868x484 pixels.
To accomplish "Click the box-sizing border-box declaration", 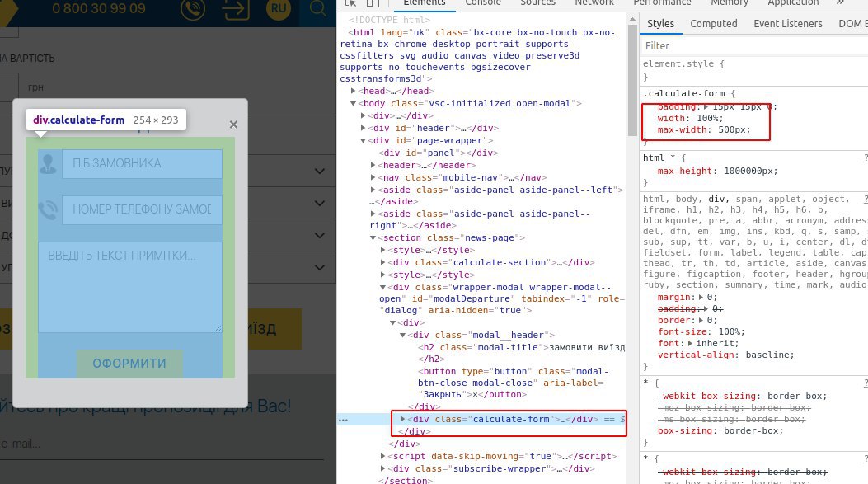I will point(720,430).
